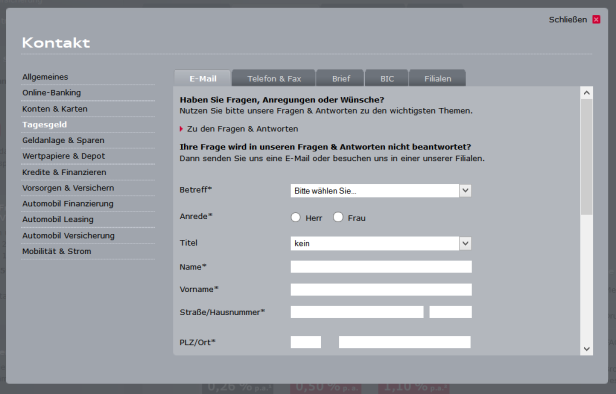Focus the Name input field
Viewport: 616px width, 394px height.
tap(381, 267)
